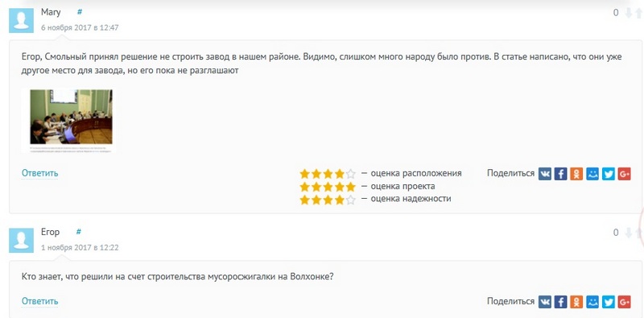Downvote Mary's comment with down arrow
This screenshot has height=318, width=644.
[x=629, y=13]
